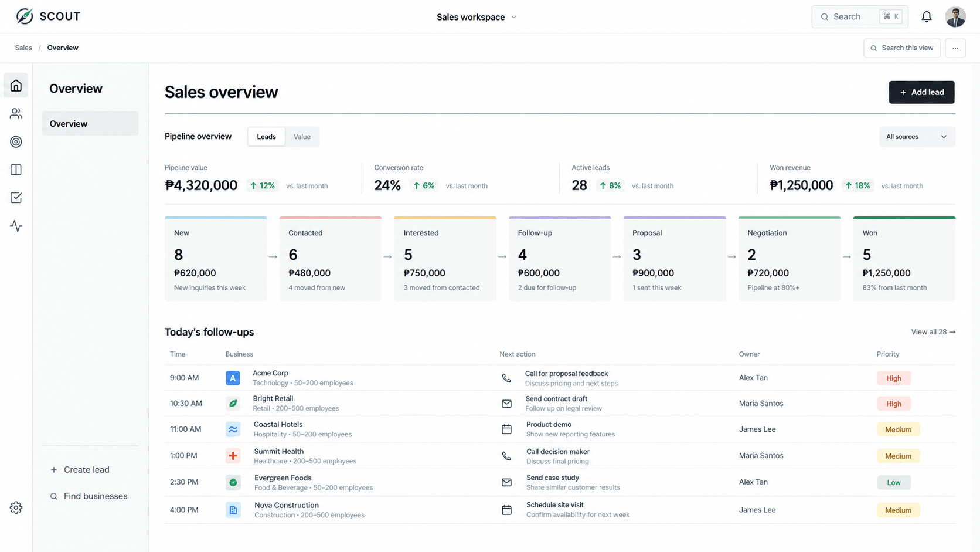The image size is (980, 552).
Task: Open the Sales workspace switcher
Action: coord(477,17)
